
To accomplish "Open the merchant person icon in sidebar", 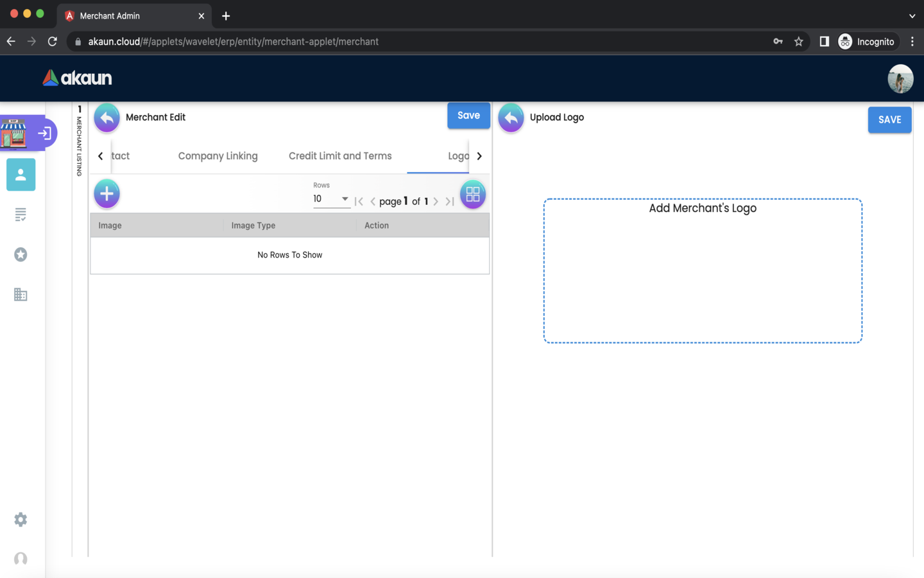I will (x=21, y=175).
